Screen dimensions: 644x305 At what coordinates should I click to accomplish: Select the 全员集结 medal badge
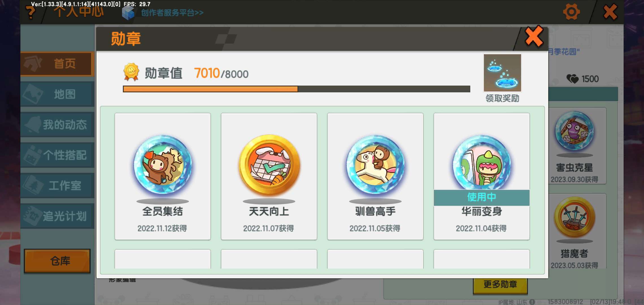tap(162, 165)
